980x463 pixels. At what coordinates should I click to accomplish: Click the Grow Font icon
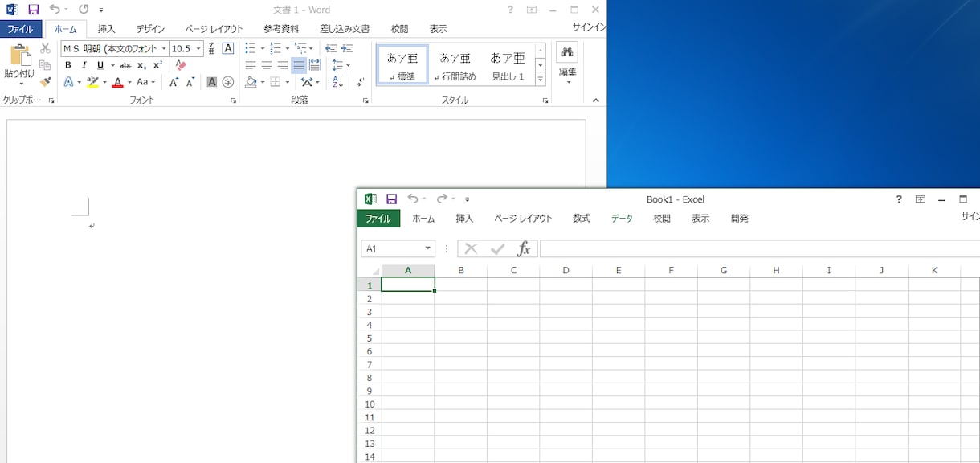174,82
